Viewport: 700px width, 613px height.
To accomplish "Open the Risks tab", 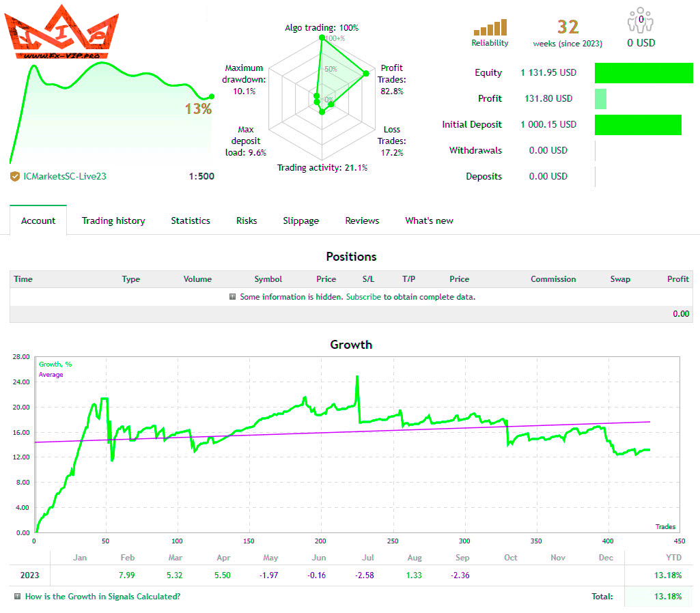I will tap(247, 220).
